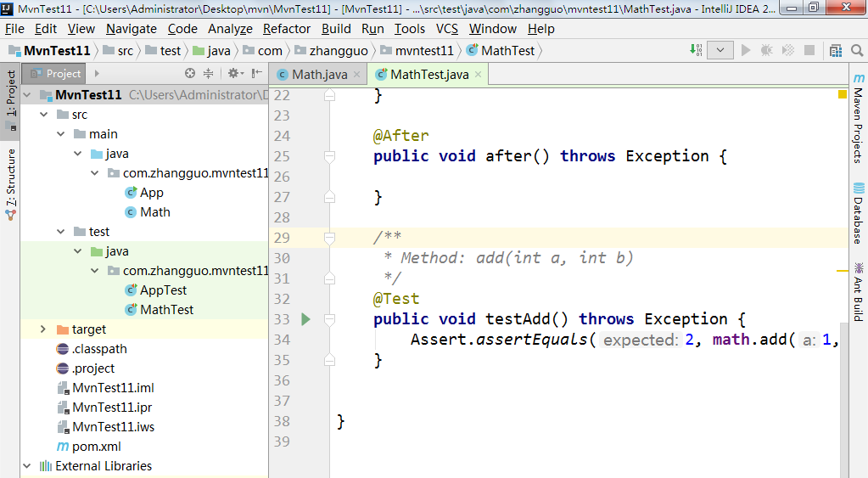868x478 pixels.
Task: Close the Math.java tab
Action: pyautogui.click(x=356, y=74)
